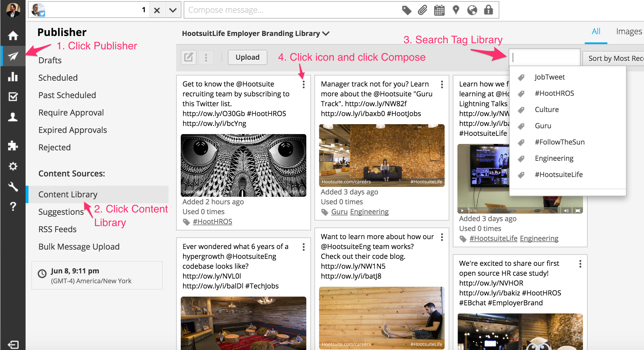Attach media paperclip icon in compose box
The image size is (644, 350).
click(423, 10)
